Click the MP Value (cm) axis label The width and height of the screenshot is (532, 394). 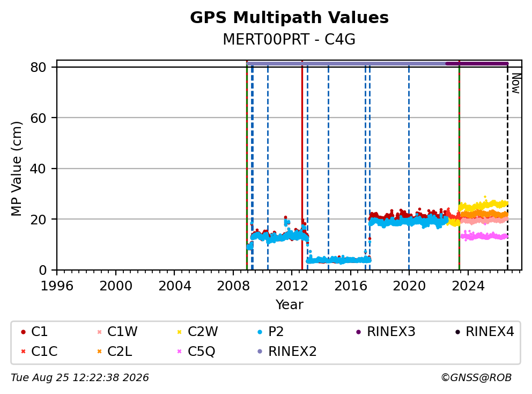point(16,169)
